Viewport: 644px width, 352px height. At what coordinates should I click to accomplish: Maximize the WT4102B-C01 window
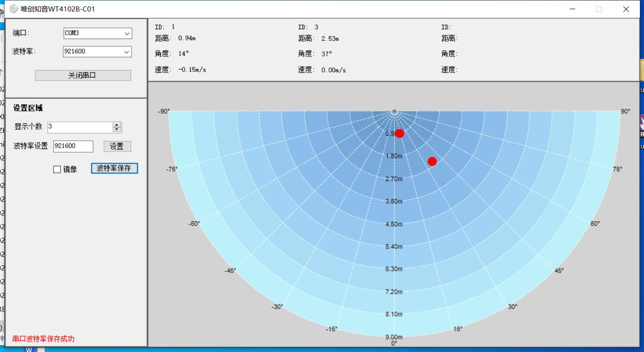click(x=599, y=9)
